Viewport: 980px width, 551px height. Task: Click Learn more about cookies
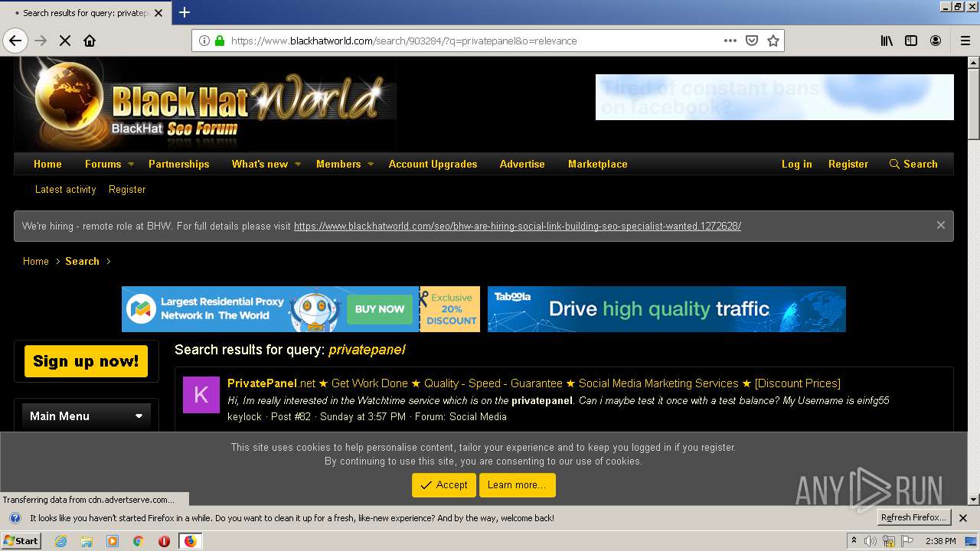tap(517, 485)
